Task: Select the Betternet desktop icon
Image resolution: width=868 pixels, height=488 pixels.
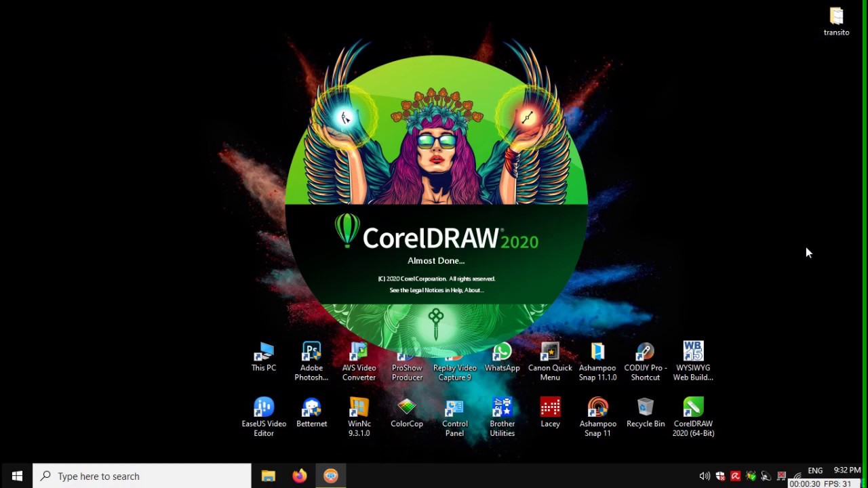Action: pos(311,413)
